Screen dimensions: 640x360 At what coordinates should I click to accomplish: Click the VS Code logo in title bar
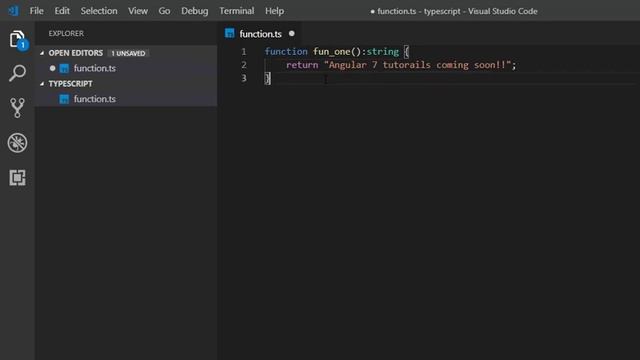tap(13, 11)
